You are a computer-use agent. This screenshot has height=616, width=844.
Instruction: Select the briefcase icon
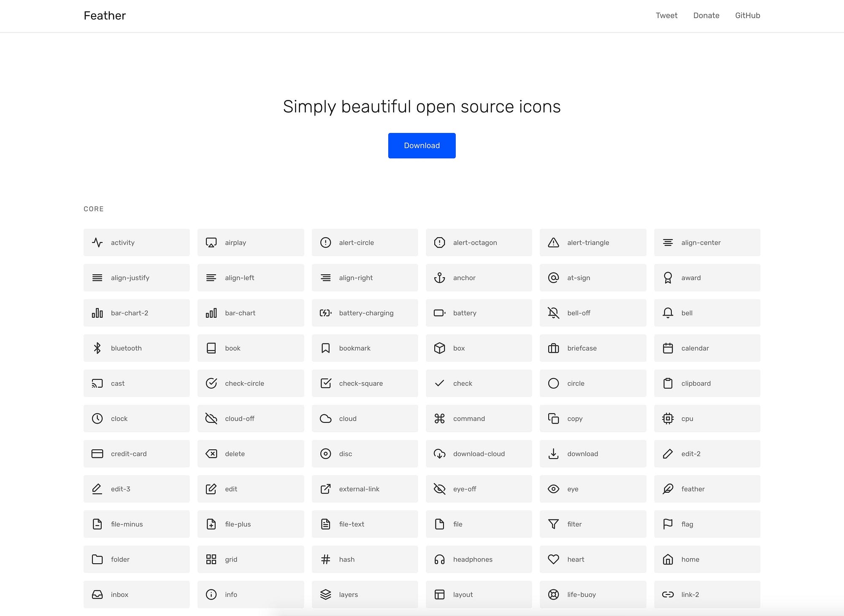tap(553, 348)
